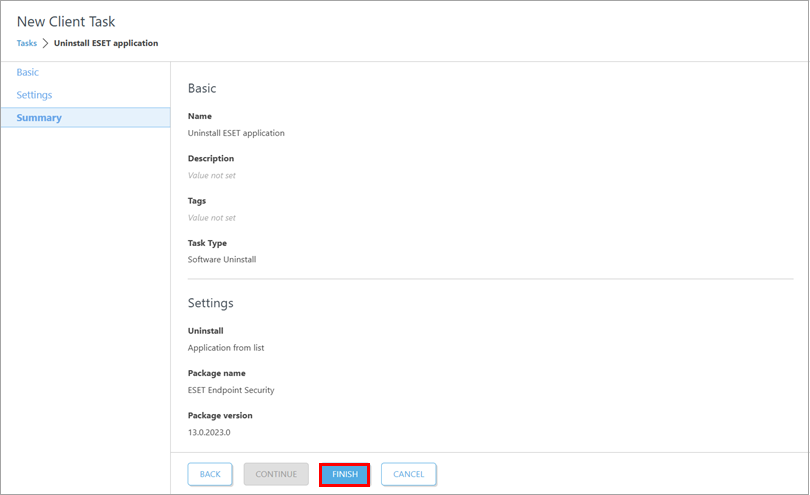810x495 pixels.
Task: Go to the Settings step in sidebar
Action: (x=34, y=95)
